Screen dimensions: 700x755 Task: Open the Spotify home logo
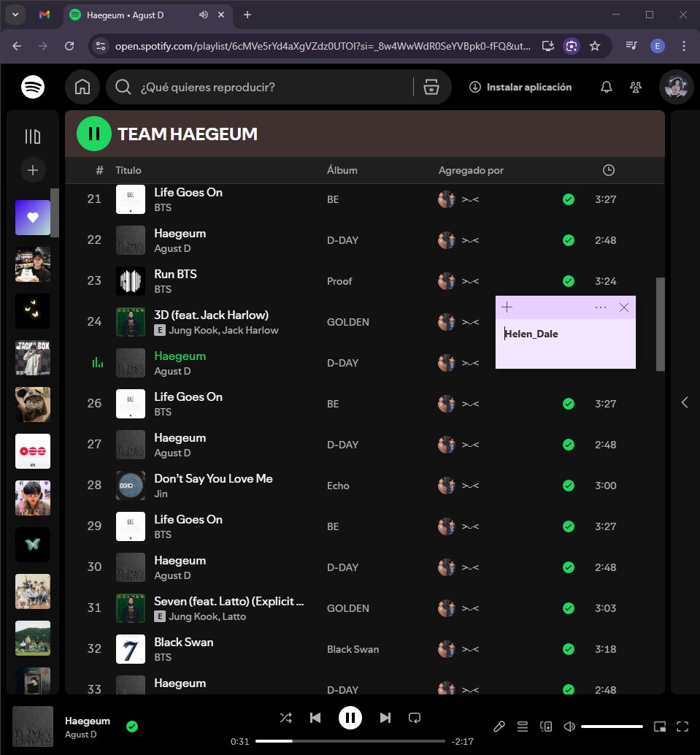33,87
